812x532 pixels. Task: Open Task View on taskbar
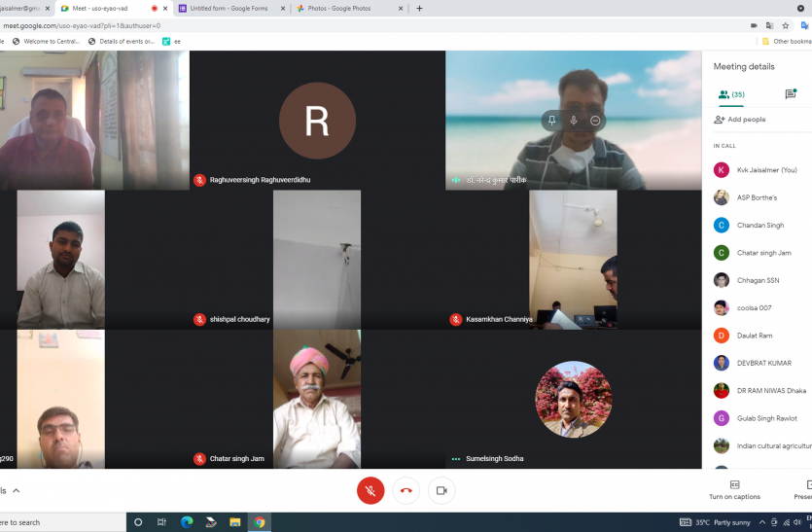click(x=161, y=522)
